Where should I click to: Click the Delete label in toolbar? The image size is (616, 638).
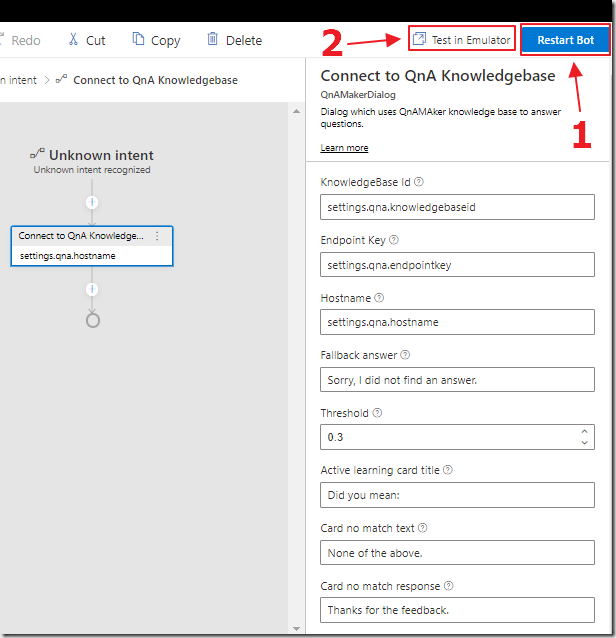244,41
